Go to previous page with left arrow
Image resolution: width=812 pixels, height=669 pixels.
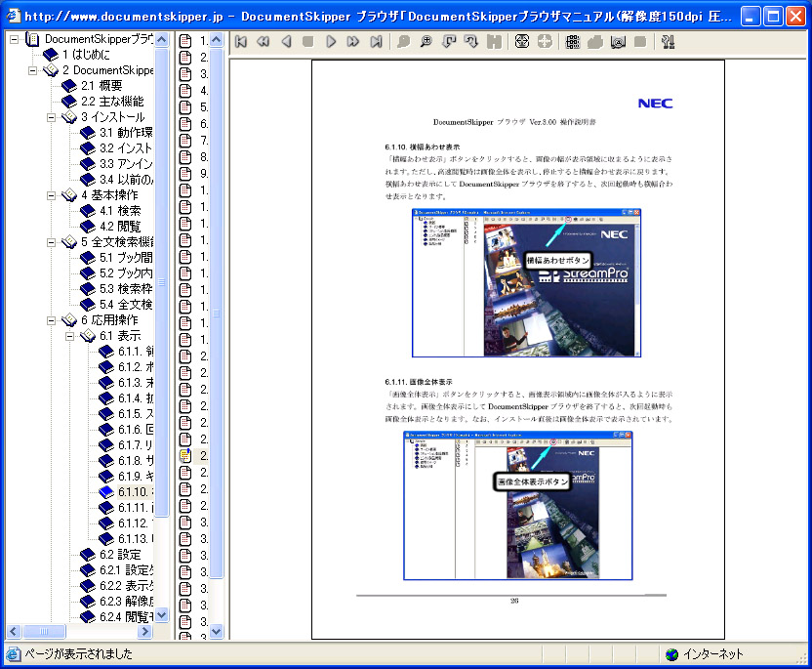coord(286,41)
